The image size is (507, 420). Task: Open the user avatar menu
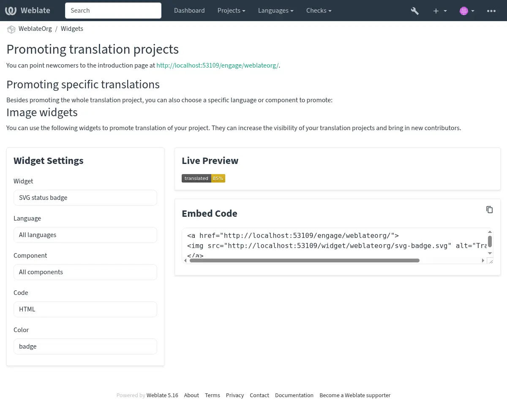(x=466, y=11)
